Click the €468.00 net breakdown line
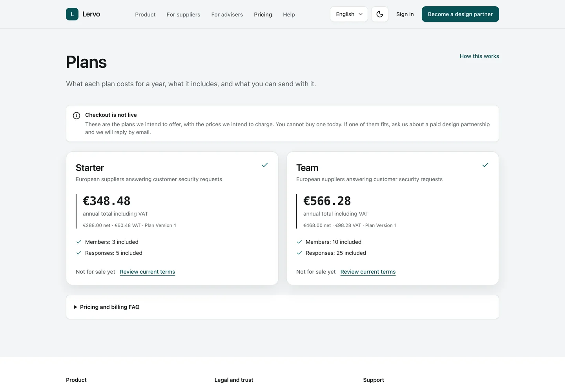Screen dimensions: 565x392 [x=350, y=225]
